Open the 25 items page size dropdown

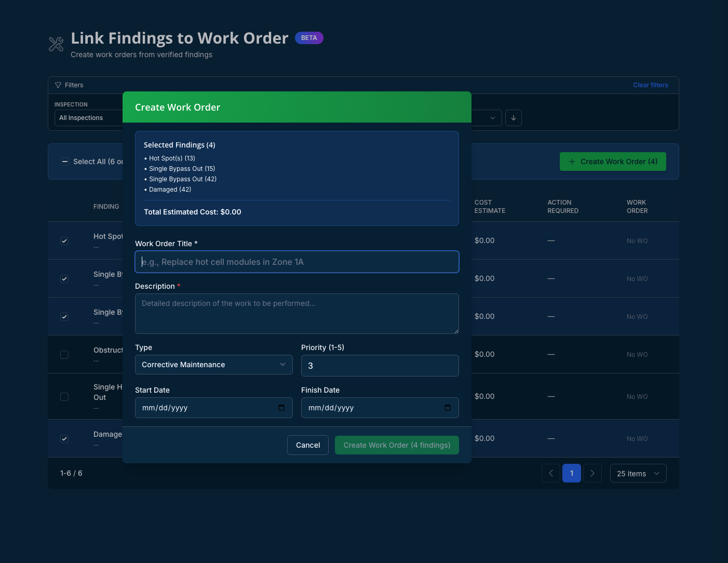pyautogui.click(x=638, y=473)
